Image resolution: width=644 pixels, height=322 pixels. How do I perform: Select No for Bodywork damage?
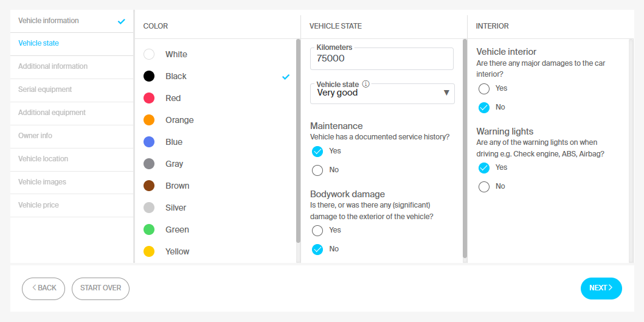[x=317, y=249]
